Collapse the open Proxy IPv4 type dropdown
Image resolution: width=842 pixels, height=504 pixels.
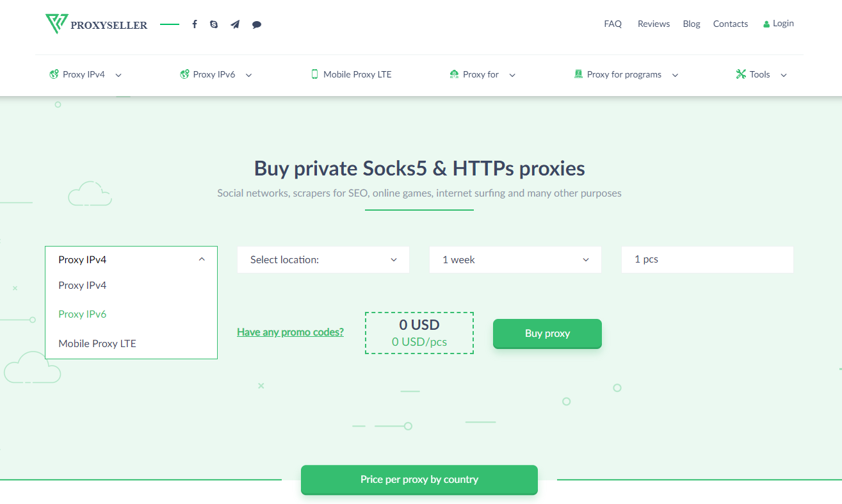click(131, 259)
